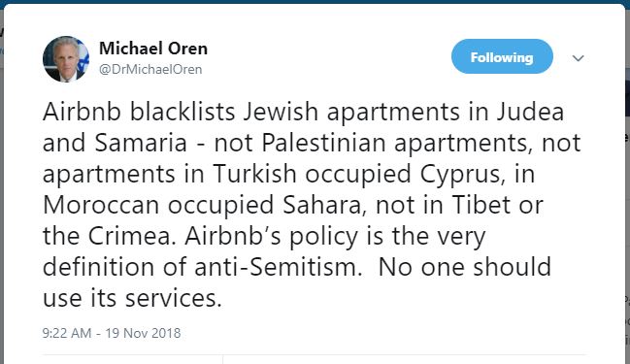Click the word Judea in the tweet
Screen dimensions: 630x364
(530, 112)
